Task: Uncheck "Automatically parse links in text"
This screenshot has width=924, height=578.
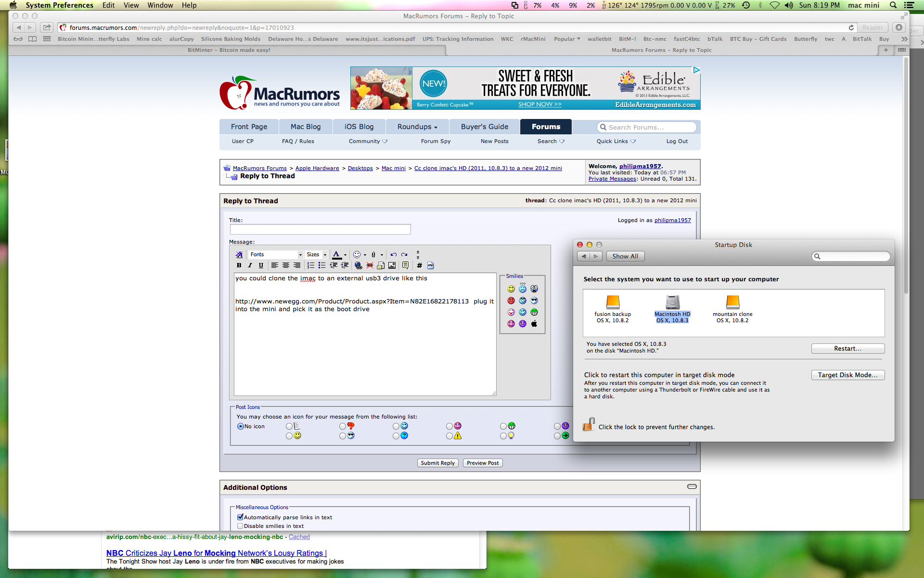Action: pyautogui.click(x=240, y=517)
